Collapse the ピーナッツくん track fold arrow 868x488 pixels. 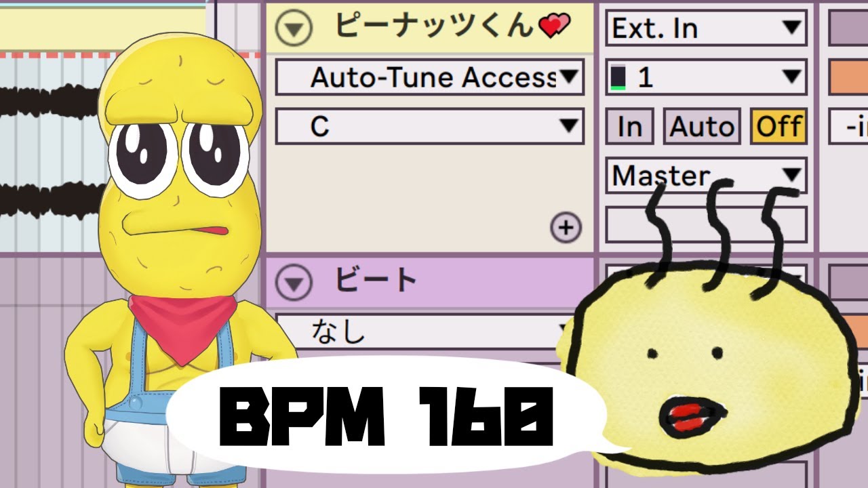pyautogui.click(x=293, y=28)
